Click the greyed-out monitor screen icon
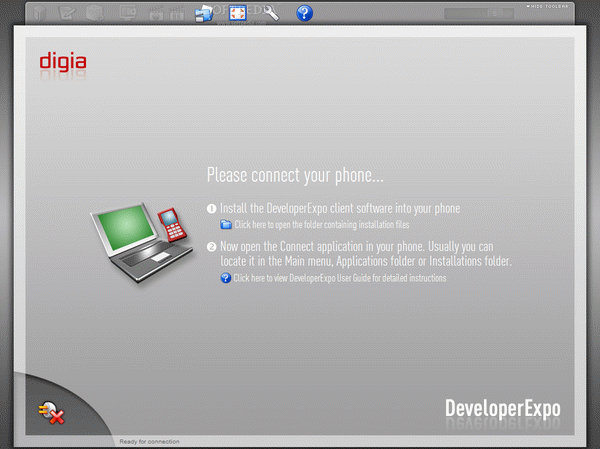This screenshot has width=600, height=449. [128, 13]
